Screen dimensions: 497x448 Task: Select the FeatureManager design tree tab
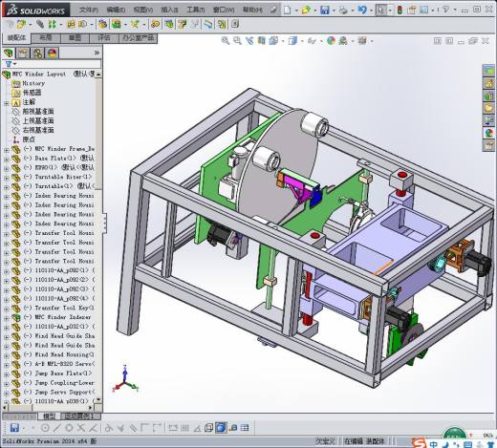pyautogui.click(x=9, y=53)
